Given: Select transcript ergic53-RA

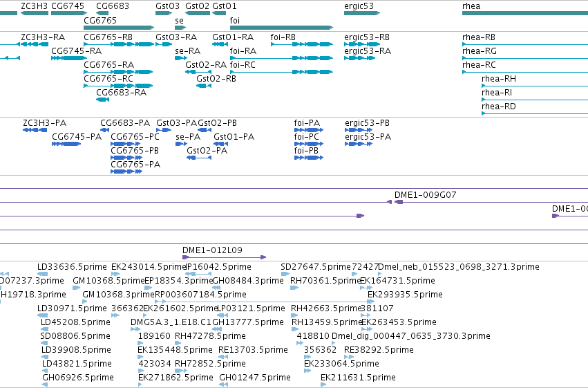Looking at the screenshot, I should pyautogui.click(x=368, y=51).
